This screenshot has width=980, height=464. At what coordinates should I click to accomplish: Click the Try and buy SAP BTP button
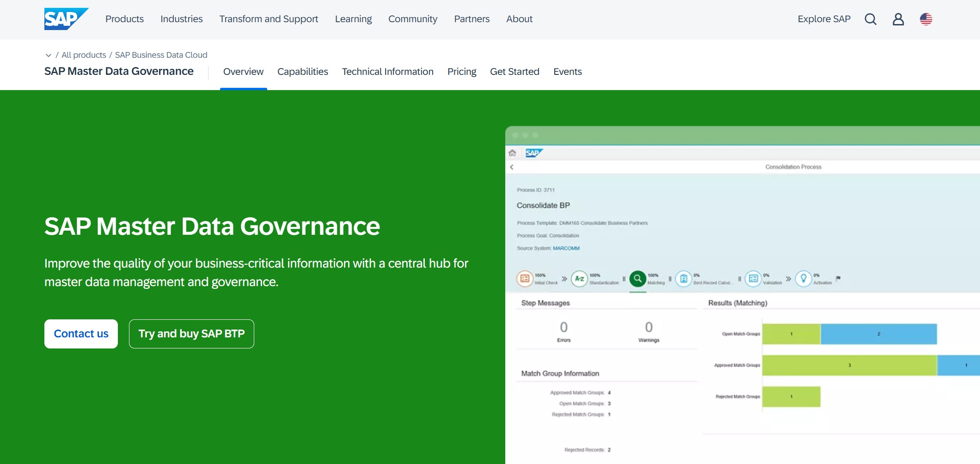click(191, 333)
